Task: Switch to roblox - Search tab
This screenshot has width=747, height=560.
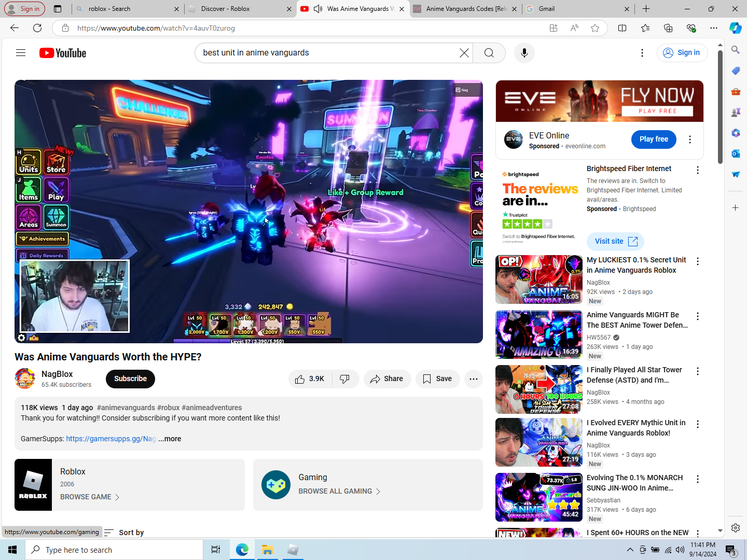Action: (127, 9)
